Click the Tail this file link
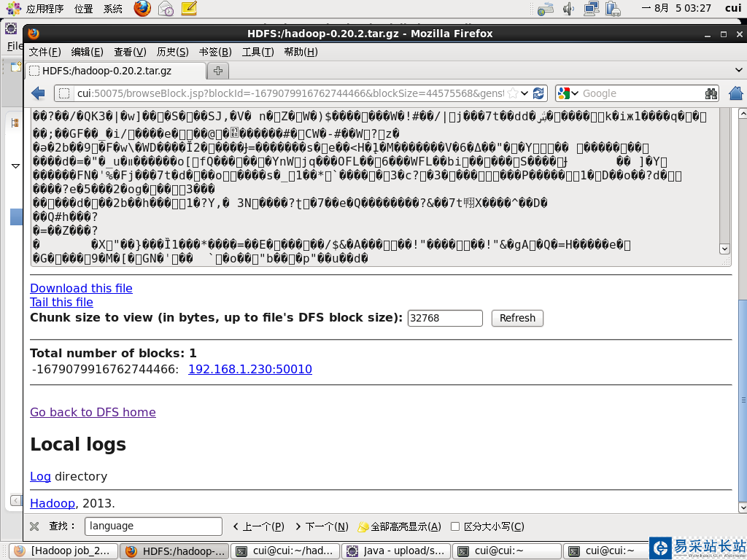The image size is (747, 560). coord(61,302)
